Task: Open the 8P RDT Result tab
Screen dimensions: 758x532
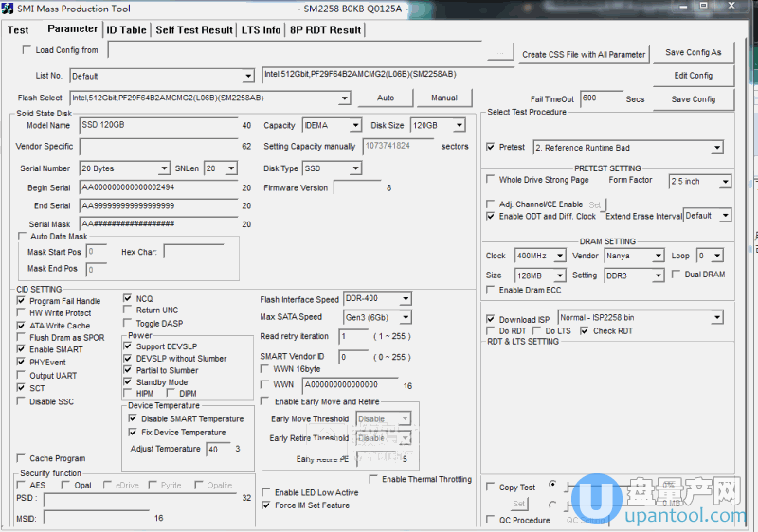Action: pyautogui.click(x=325, y=29)
